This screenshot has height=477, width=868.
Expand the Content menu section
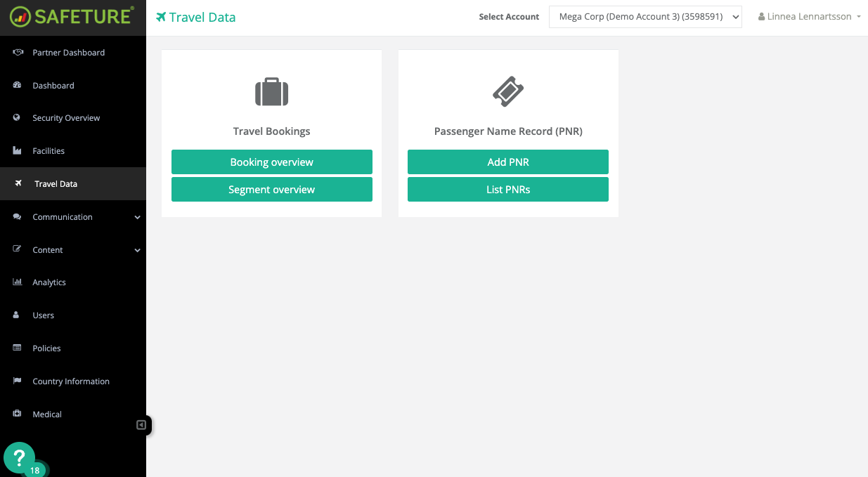48,249
